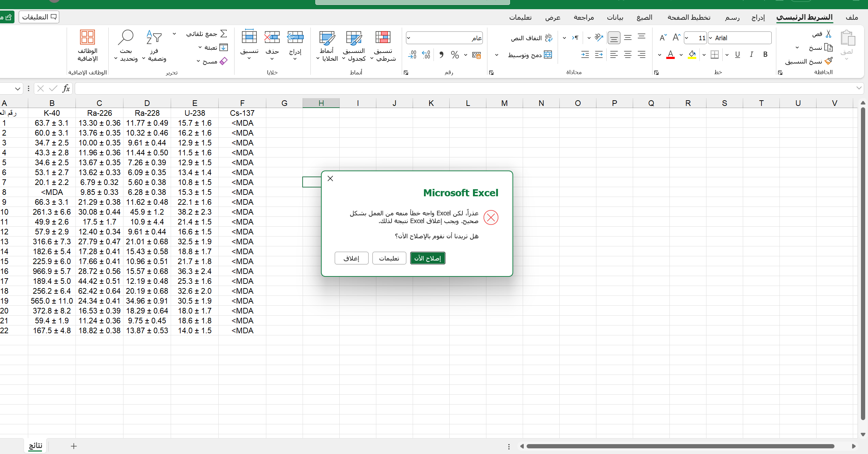Apply yellow fill color bucket swatch
The height and width of the screenshot is (454, 868).
pyautogui.click(x=692, y=55)
